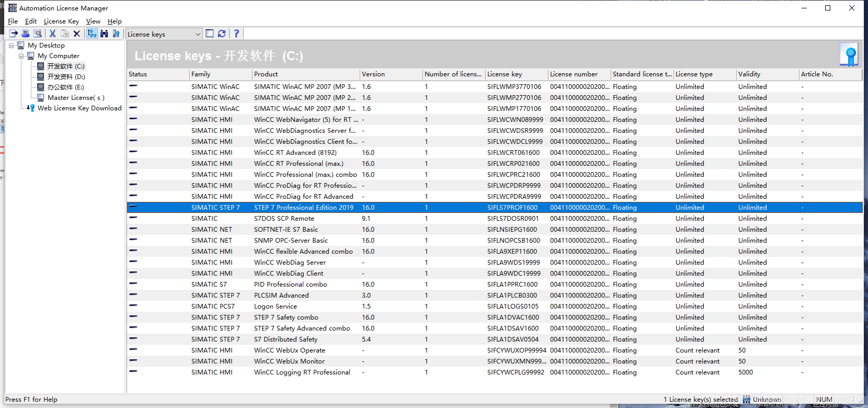Image resolution: width=868 pixels, height=408 pixels.
Task: Select drive 办公软件 (E:) in tree
Action: click(x=65, y=87)
